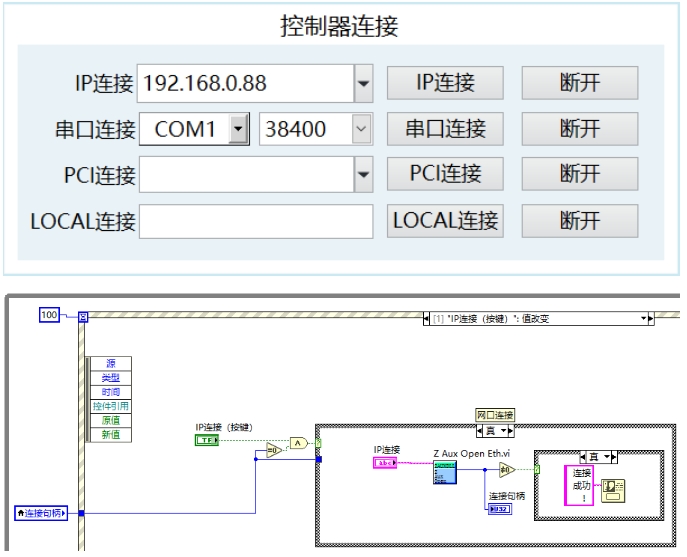687x557 pixels.
Task: Click the 连接成功! string constant
Action: [579, 486]
